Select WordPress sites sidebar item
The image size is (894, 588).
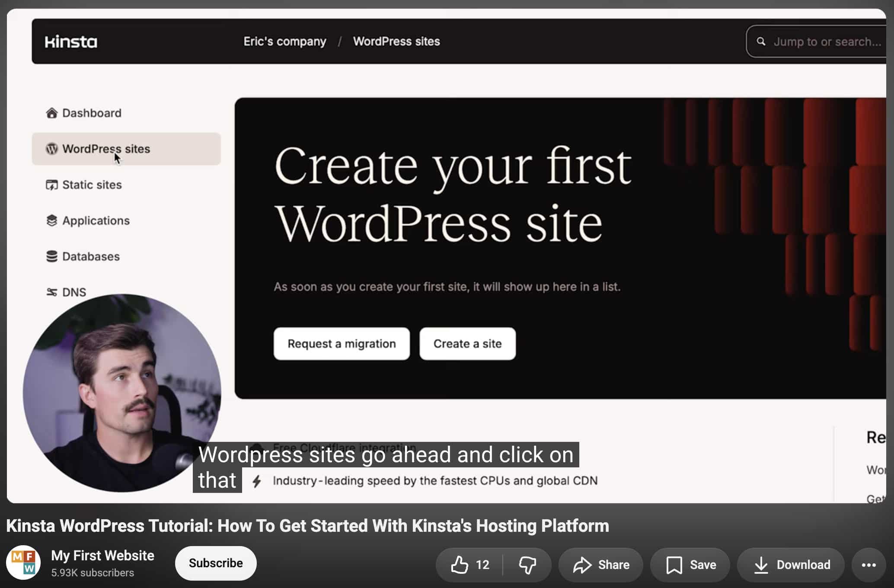point(126,149)
